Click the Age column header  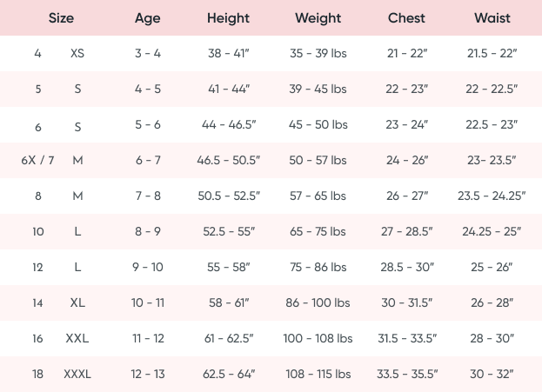coord(148,18)
